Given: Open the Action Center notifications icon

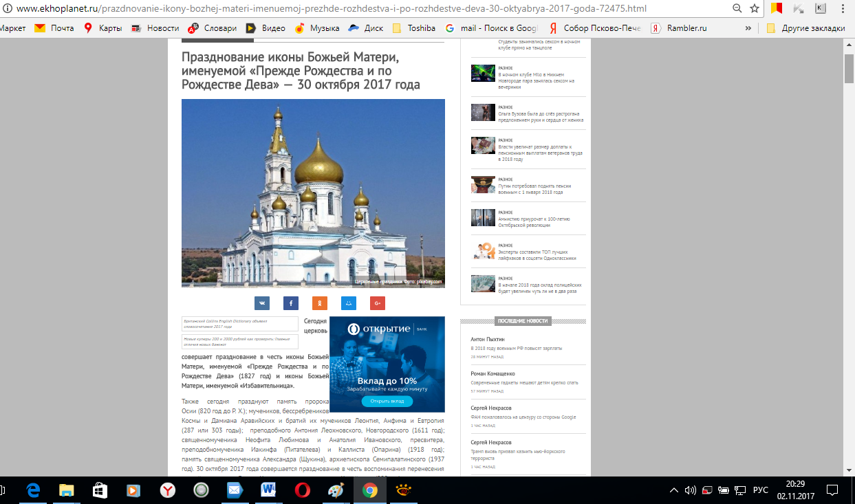Looking at the screenshot, I should [832, 490].
